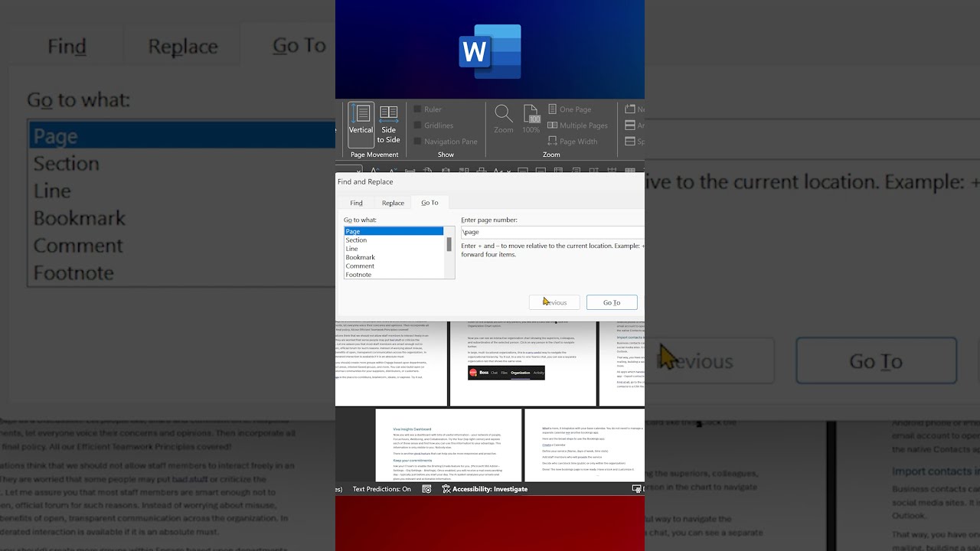980x551 pixels.
Task: Click the page starting with Create a Calendar steps
Action: pos(584,445)
